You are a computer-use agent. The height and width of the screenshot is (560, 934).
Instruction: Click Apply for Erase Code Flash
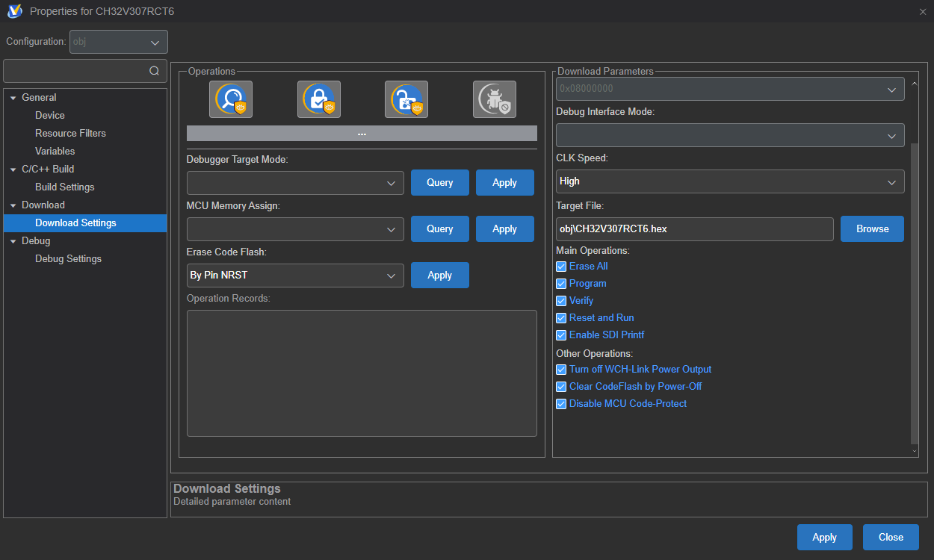pyautogui.click(x=440, y=276)
